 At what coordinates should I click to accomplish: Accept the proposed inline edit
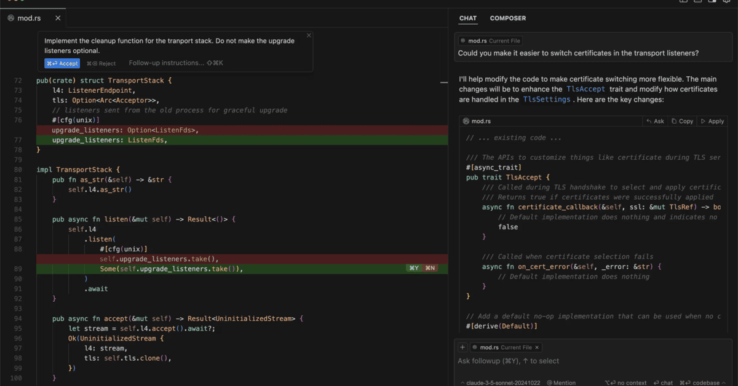pyautogui.click(x=62, y=63)
